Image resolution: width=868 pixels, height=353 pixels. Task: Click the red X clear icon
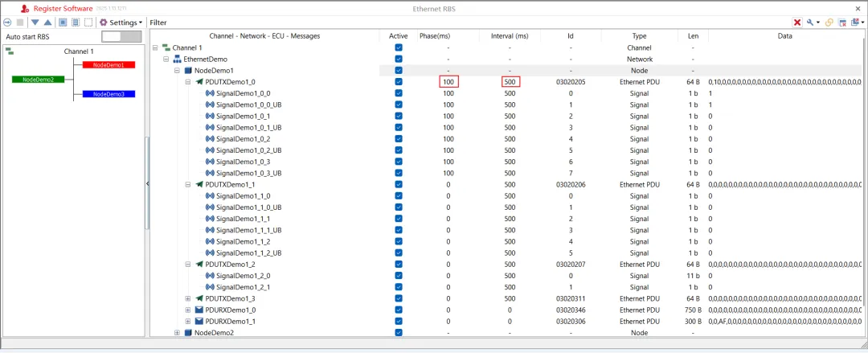(797, 23)
